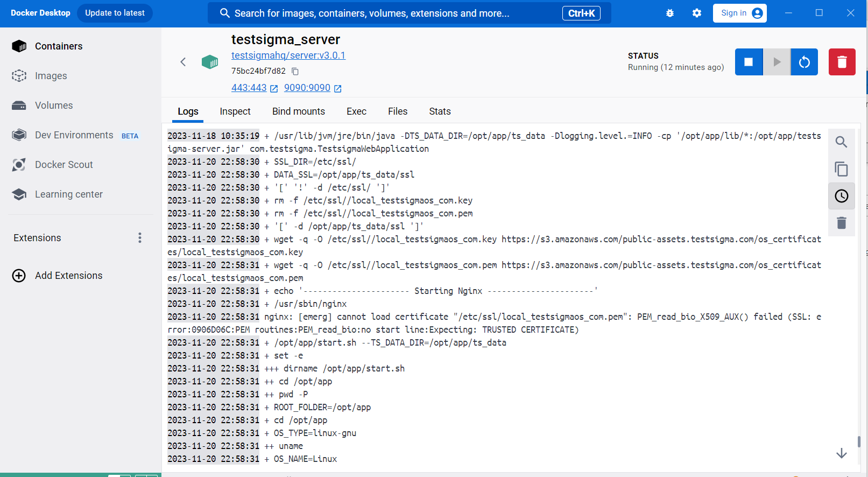Click the open-external icon beside 9090:9090
Image resolution: width=868 pixels, height=477 pixels.
(x=338, y=88)
